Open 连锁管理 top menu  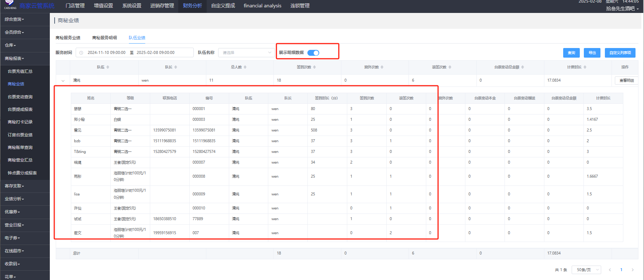300,6
